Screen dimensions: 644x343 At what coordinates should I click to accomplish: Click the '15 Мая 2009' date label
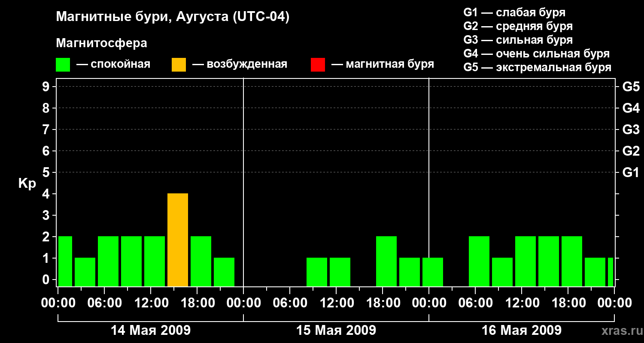[x=336, y=330]
